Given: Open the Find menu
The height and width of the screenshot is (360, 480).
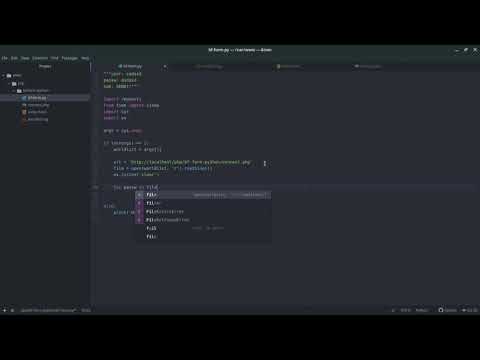Looking at the screenshot, I should tap(55, 58).
